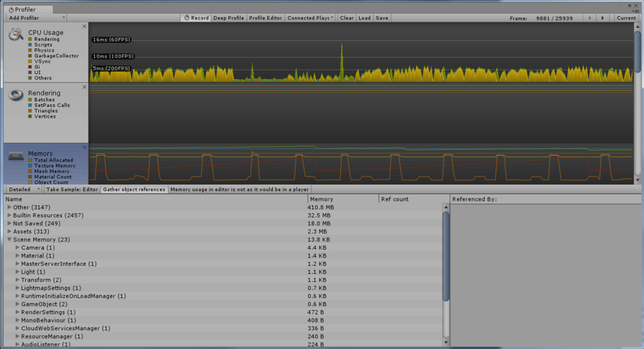Viewport: 644px width, 349px height.
Task: Expand the Not Saved (249) row
Action: [9, 223]
